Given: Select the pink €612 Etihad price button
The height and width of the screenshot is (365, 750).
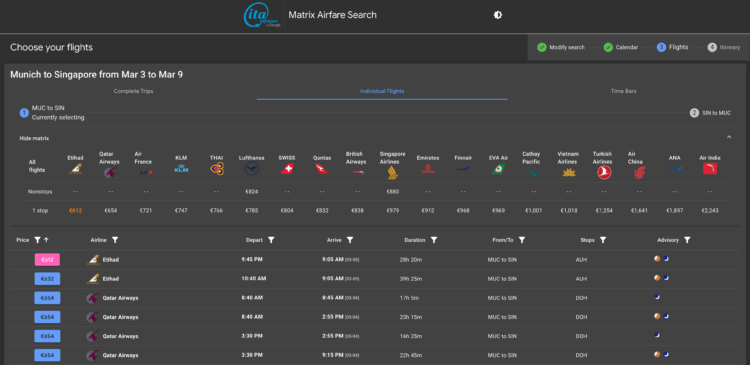Looking at the screenshot, I should 47,260.
